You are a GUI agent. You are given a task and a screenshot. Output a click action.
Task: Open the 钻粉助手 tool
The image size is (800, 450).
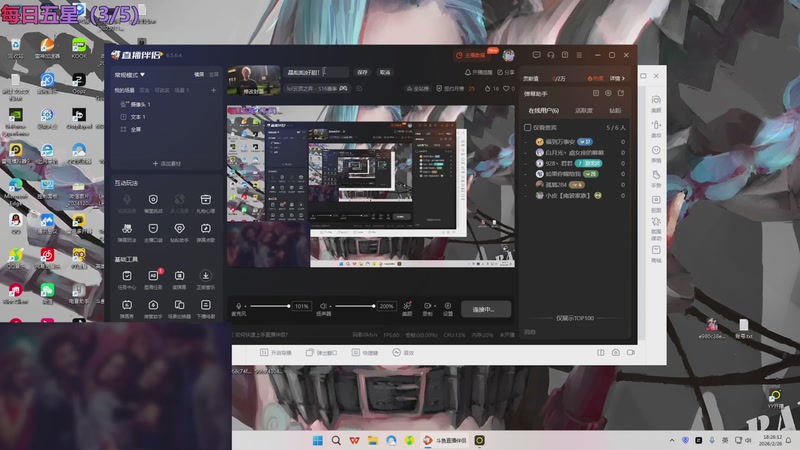(179, 232)
